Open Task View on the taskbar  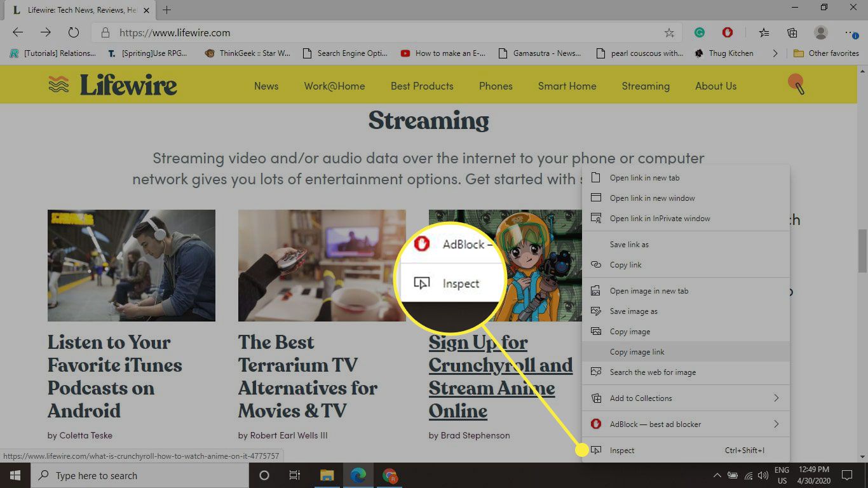coord(295,475)
